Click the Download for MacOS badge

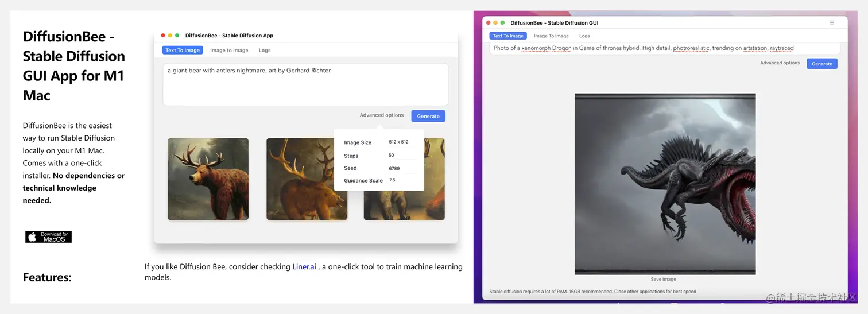(48, 237)
